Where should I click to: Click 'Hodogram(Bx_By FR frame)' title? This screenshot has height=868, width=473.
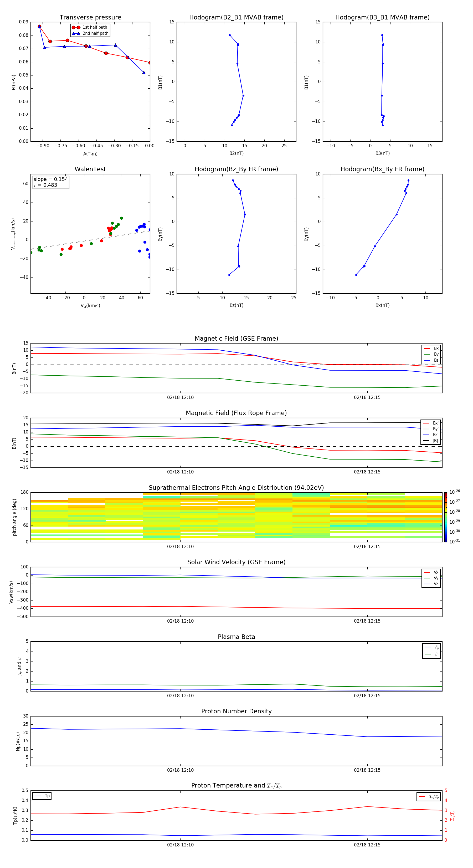coord(382,169)
